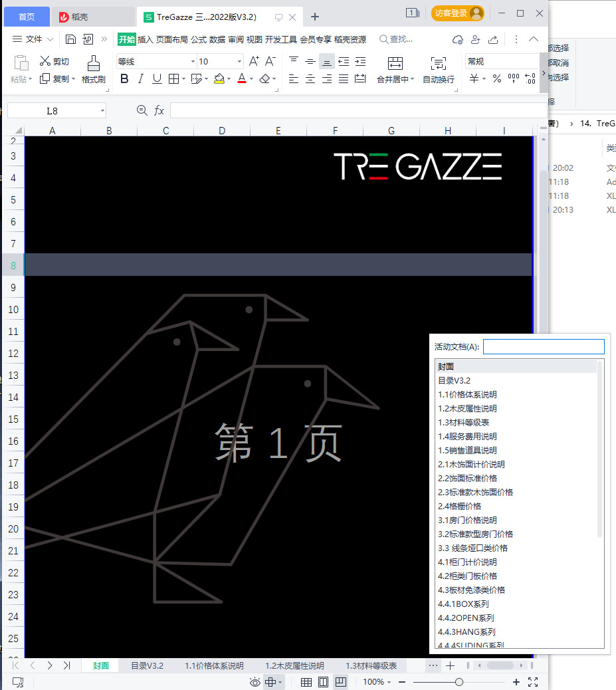
Task: Add a new document tab
Action: pyautogui.click(x=314, y=17)
